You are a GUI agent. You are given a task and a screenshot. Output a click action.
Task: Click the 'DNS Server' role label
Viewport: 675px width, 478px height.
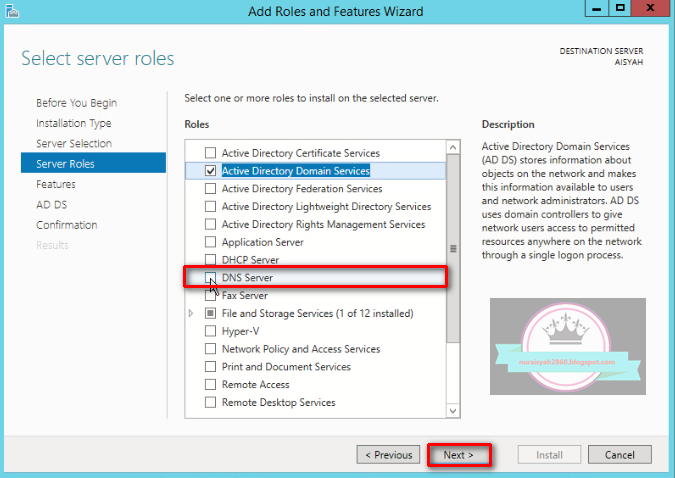coord(247,277)
